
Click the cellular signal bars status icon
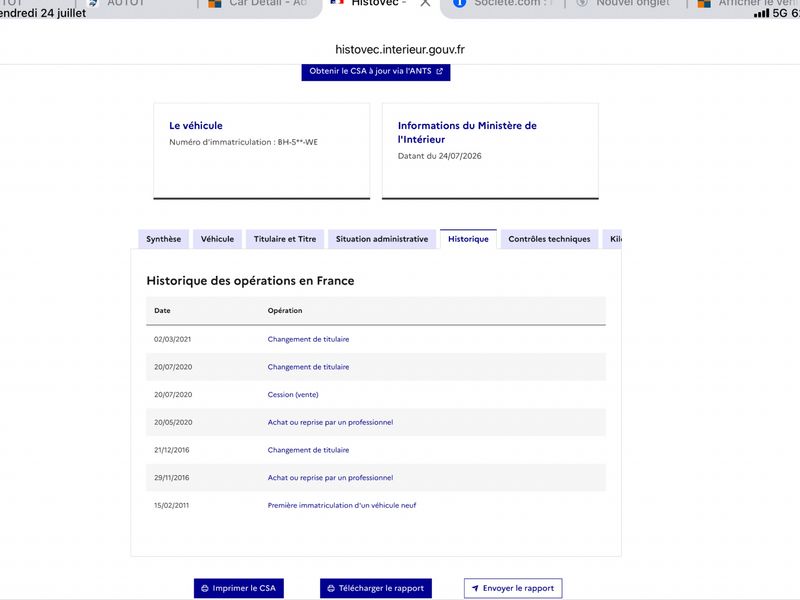pos(762,13)
